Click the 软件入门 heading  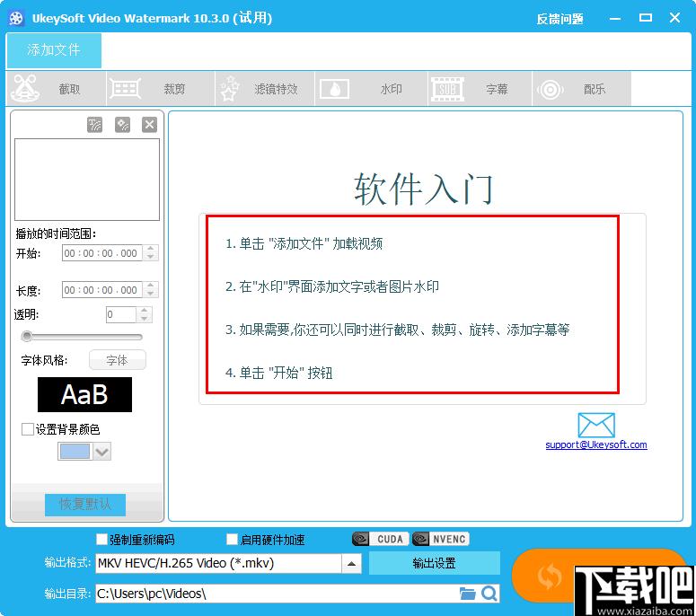point(424,189)
